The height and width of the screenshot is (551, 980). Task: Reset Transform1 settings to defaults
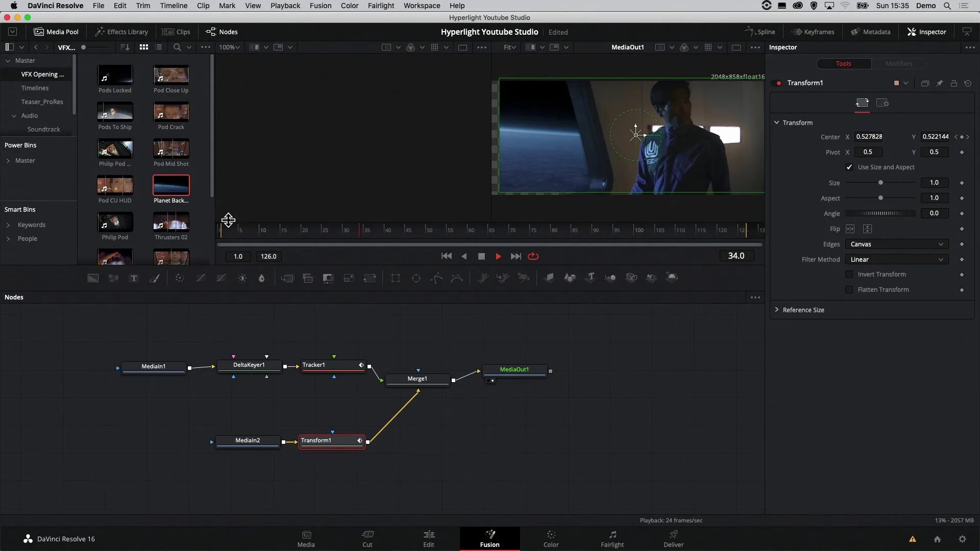coord(968,83)
